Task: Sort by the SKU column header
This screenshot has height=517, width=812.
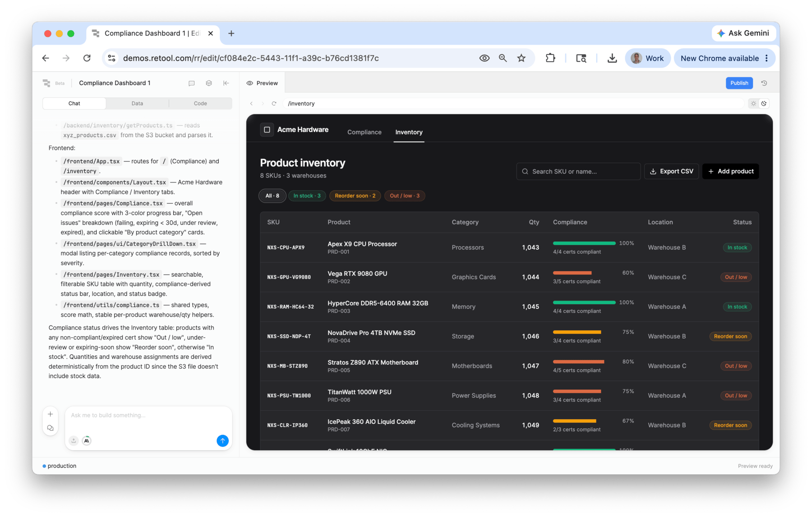Action: tap(273, 222)
